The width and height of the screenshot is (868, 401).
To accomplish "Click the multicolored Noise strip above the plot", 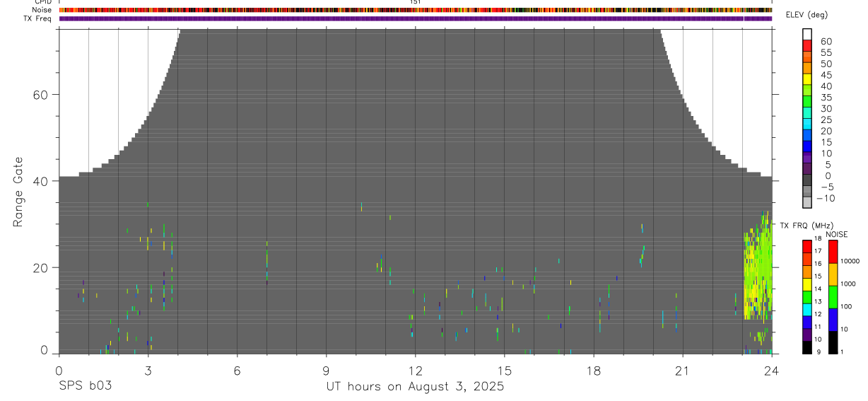I will [x=416, y=10].
